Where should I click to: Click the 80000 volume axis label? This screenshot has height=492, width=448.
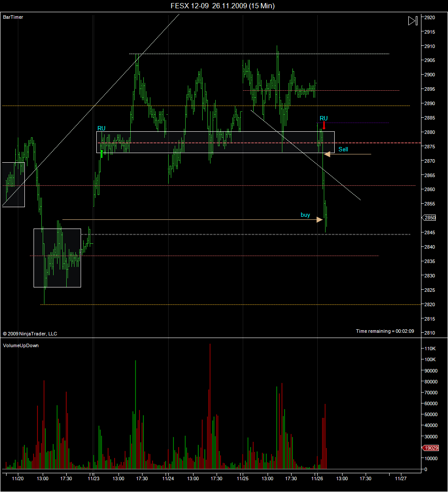(431, 382)
